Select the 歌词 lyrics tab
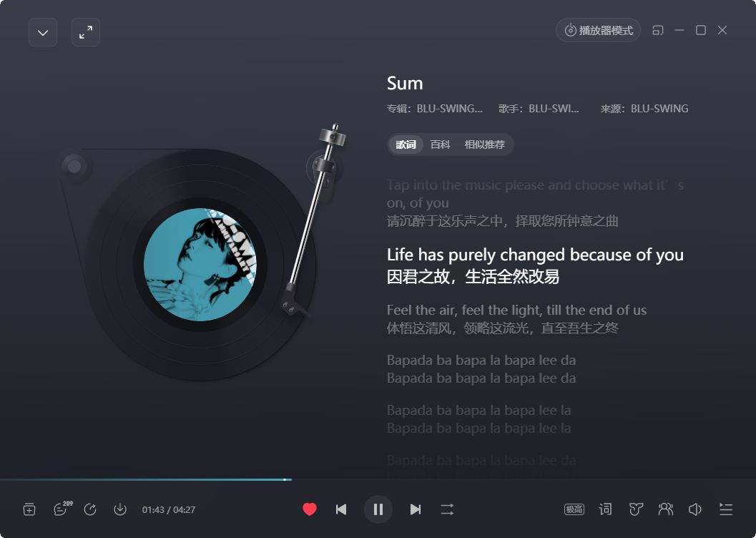The image size is (756, 538). click(x=406, y=145)
